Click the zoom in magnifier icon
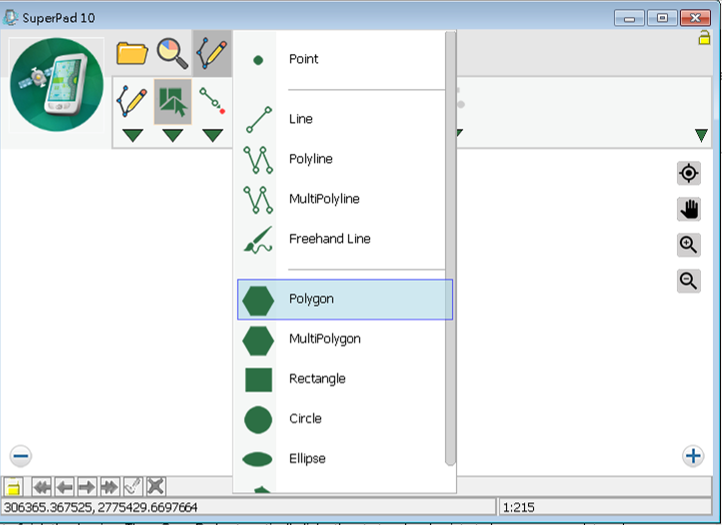The image size is (722, 525). pyautogui.click(x=688, y=245)
